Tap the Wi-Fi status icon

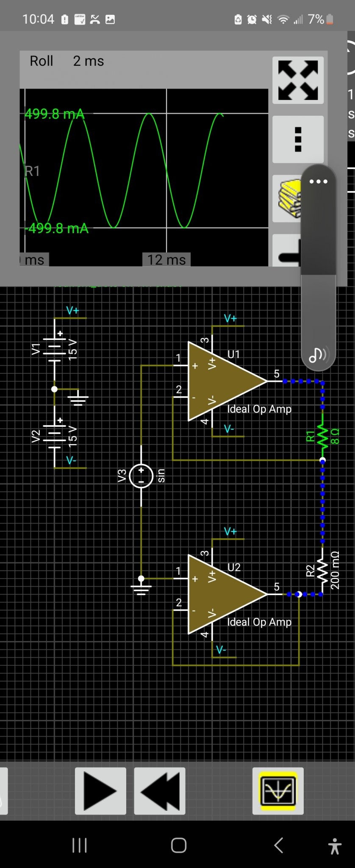coord(283,19)
